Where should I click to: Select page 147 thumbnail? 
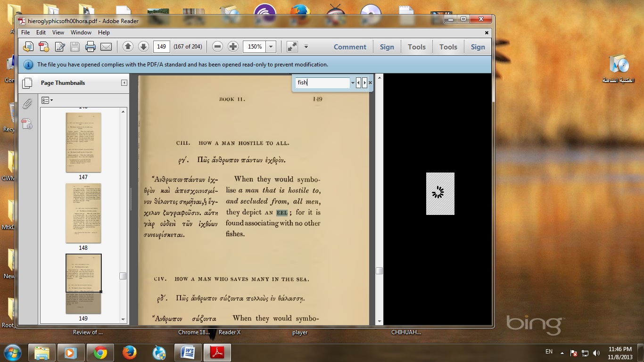[83, 142]
